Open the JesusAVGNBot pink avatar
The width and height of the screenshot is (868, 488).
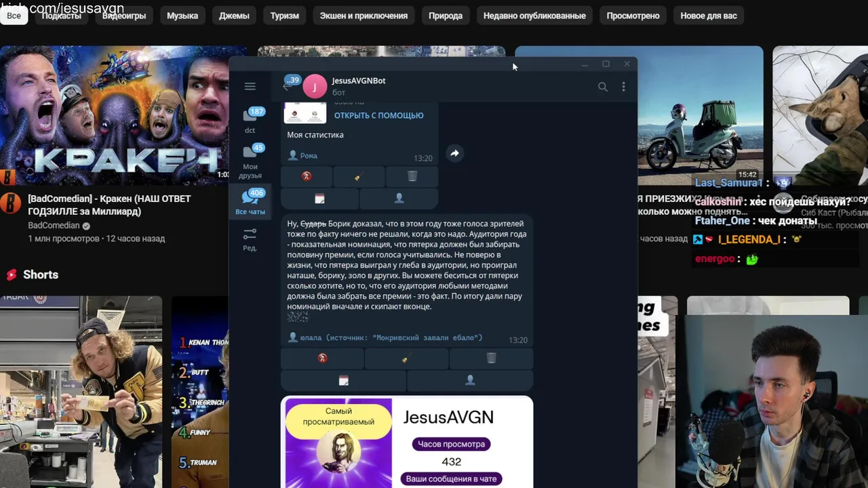coord(314,87)
